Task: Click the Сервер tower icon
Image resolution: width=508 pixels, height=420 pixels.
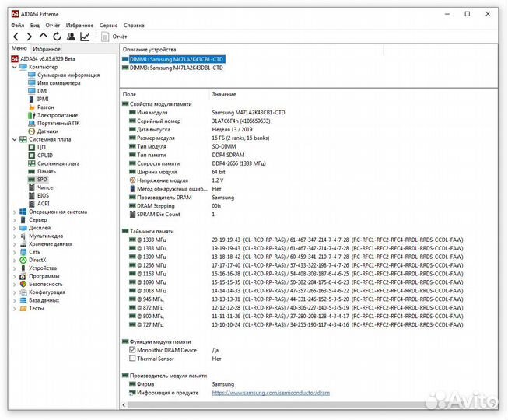Action: [23, 220]
